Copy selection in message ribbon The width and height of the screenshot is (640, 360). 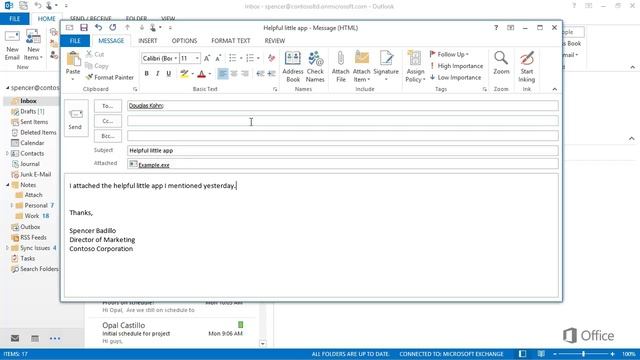pyautogui.click(x=97, y=66)
